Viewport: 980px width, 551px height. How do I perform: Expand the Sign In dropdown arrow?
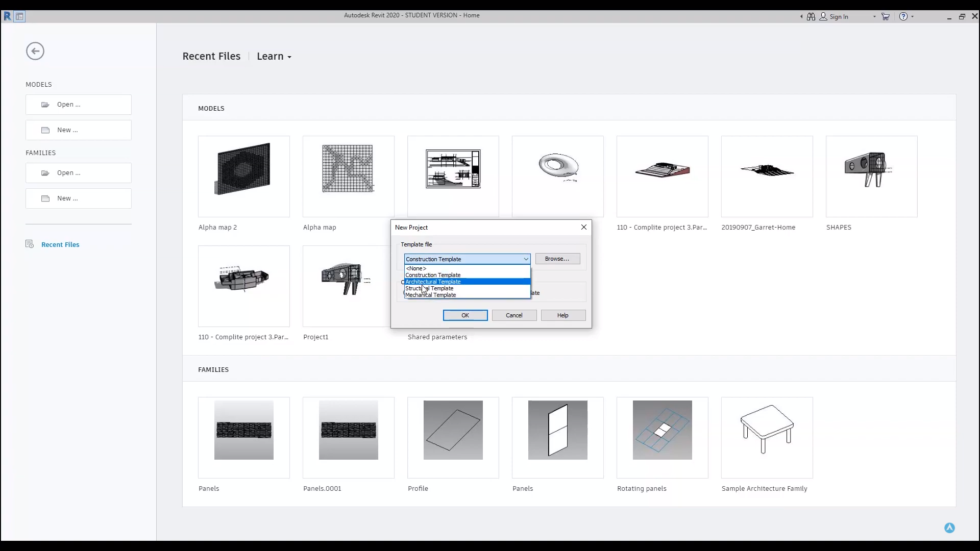(x=874, y=17)
